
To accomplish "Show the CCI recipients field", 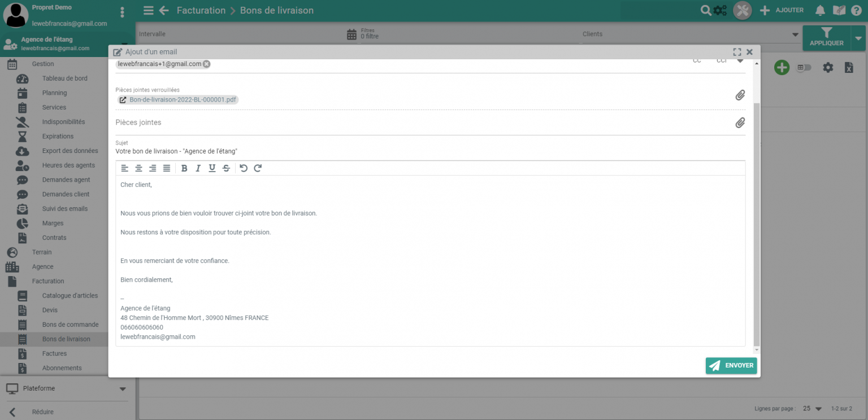I will pos(722,59).
